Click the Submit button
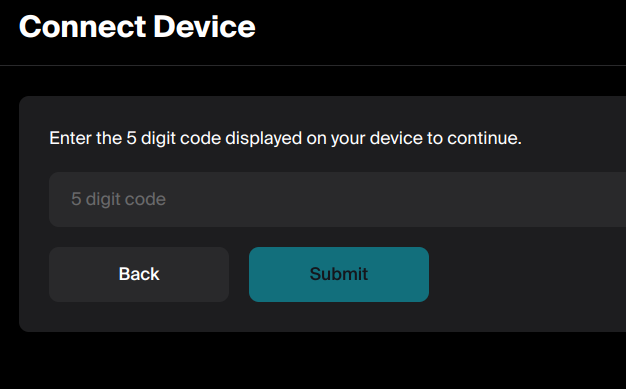 pos(339,274)
